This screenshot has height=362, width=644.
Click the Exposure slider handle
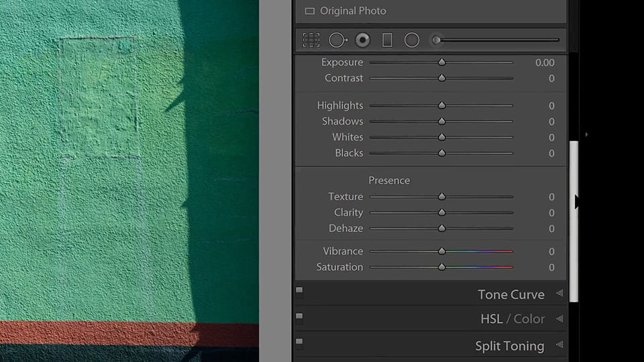pyautogui.click(x=441, y=62)
